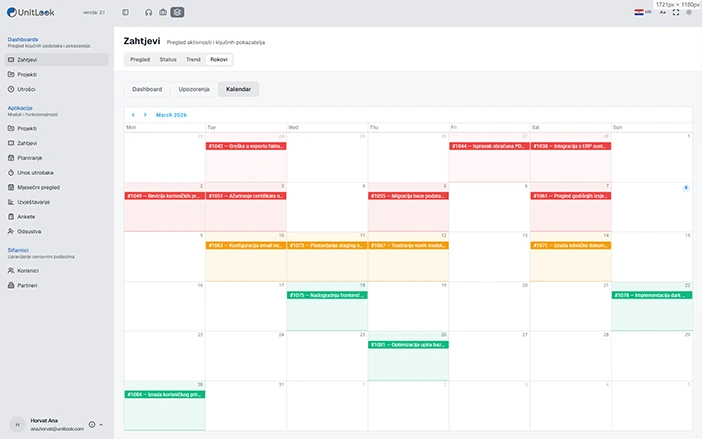Open Zahtjevi under Dashboards in sidebar
This screenshot has width=702, height=439.
[x=57, y=60]
